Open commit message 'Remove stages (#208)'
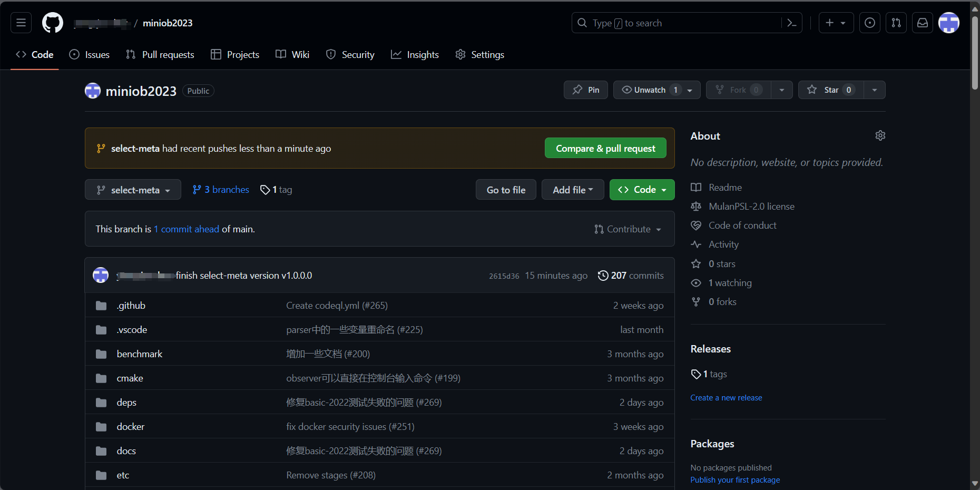Viewport: 980px width, 490px height. pyautogui.click(x=331, y=475)
